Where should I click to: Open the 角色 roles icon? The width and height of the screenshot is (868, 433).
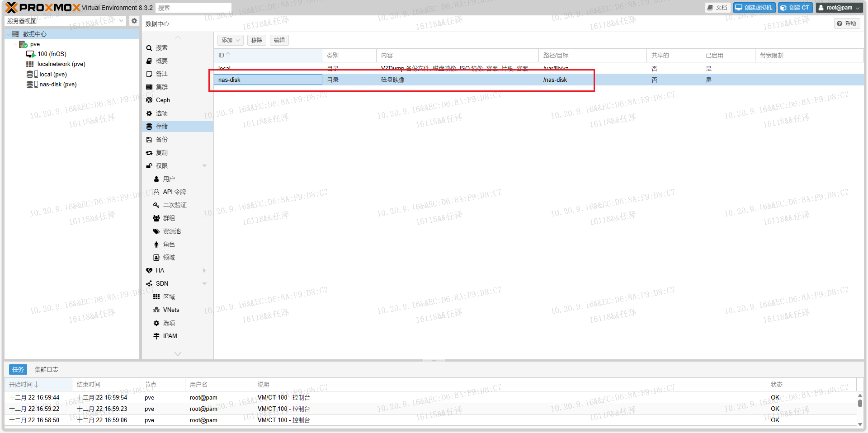click(156, 245)
